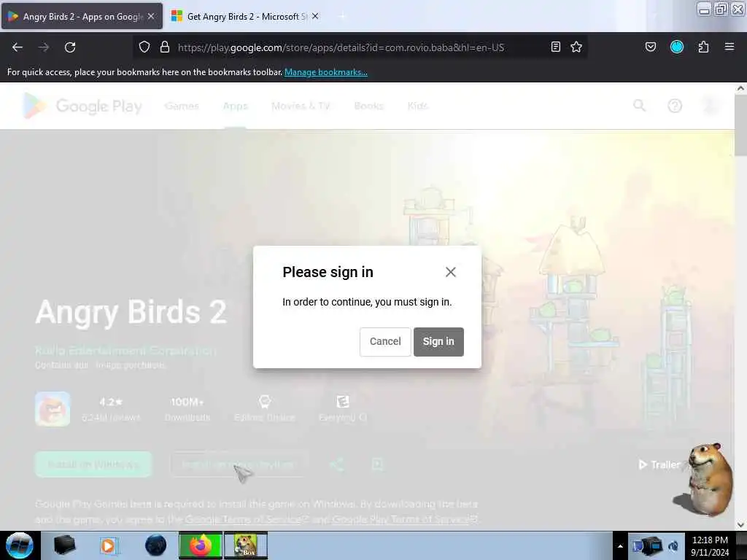Open the Apps section in Google Play
747x560 pixels.
point(236,106)
